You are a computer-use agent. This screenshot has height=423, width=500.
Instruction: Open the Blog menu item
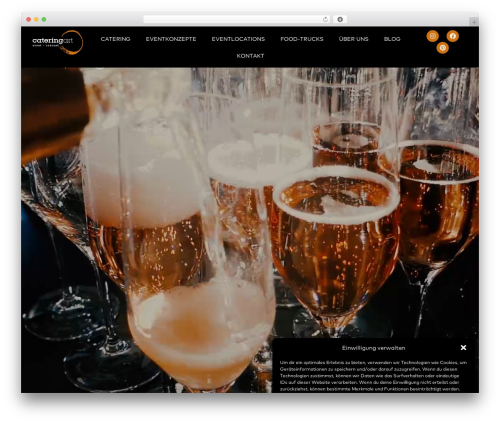tap(392, 39)
